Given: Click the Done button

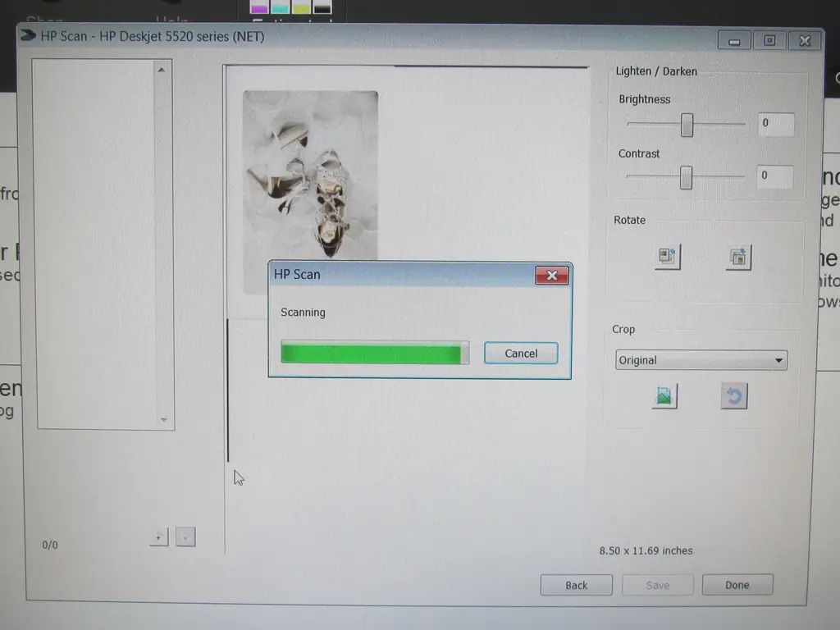Looking at the screenshot, I should [737, 585].
